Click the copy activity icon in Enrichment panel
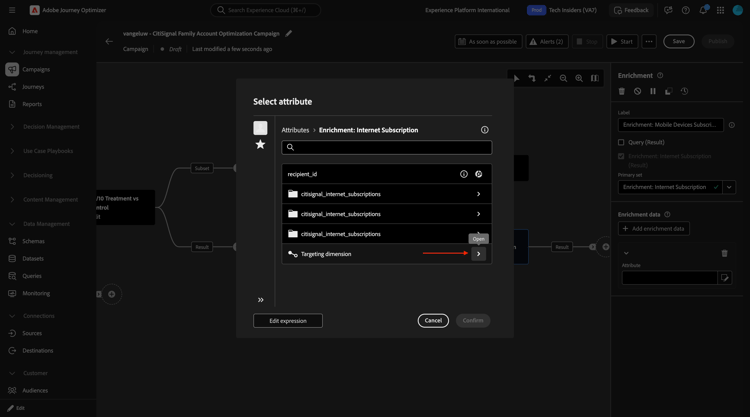Image resolution: width=750 pixels, height=417 pixels. (x=669, y=91)
